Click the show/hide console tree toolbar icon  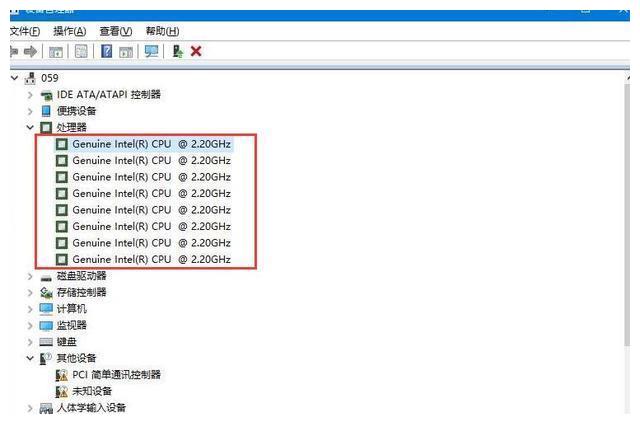point(56,52)
